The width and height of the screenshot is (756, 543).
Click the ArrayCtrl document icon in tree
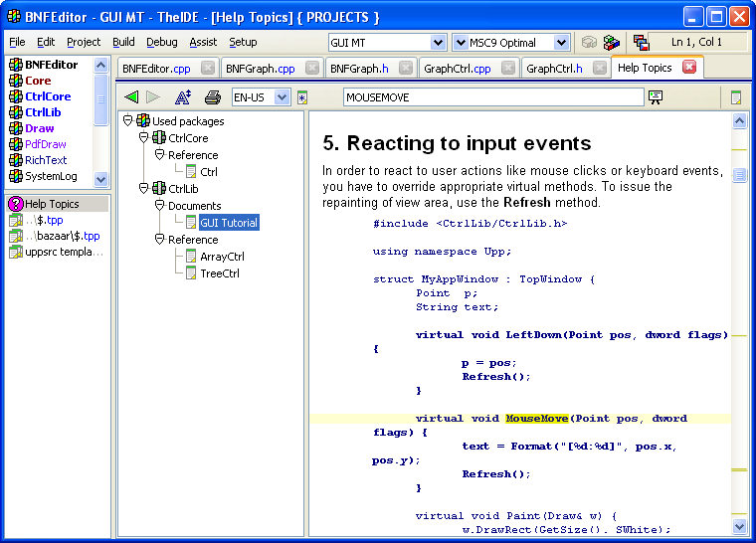(191, 257)
